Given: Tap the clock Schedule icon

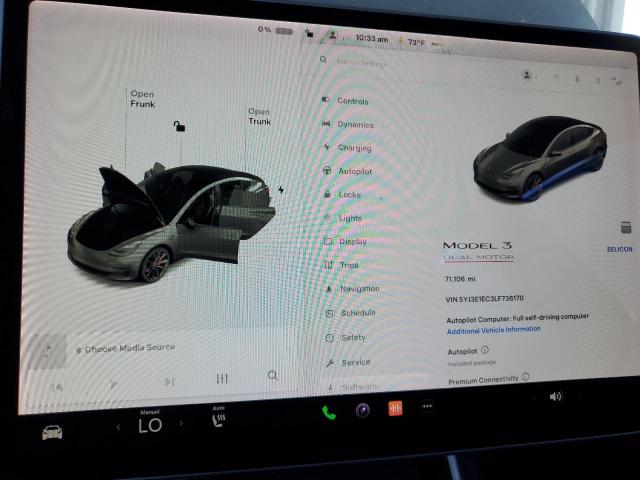Looking at the screenshot, I should pos(329,313).
